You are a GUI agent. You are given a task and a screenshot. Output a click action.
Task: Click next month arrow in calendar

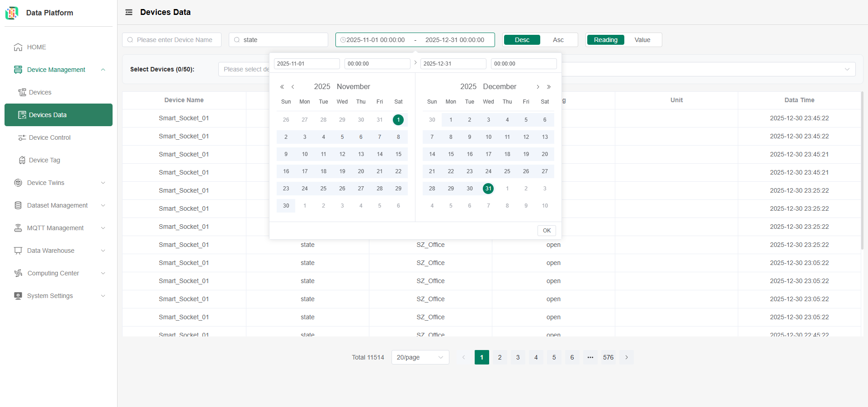point(538,87)
